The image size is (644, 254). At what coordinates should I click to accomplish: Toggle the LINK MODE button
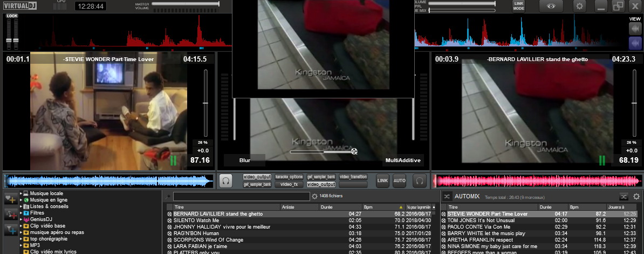point(518,6)
